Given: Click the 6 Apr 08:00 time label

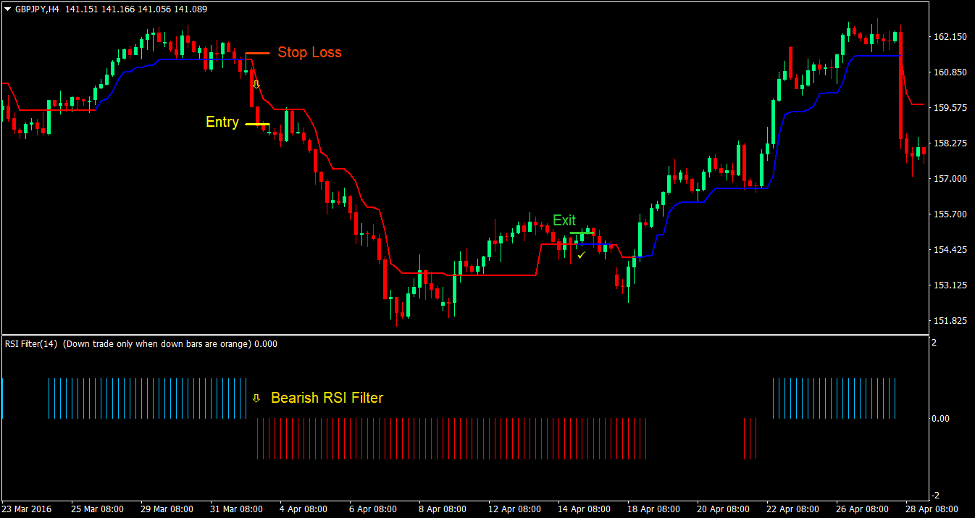Looking at the screenshot, I should 373,509.
